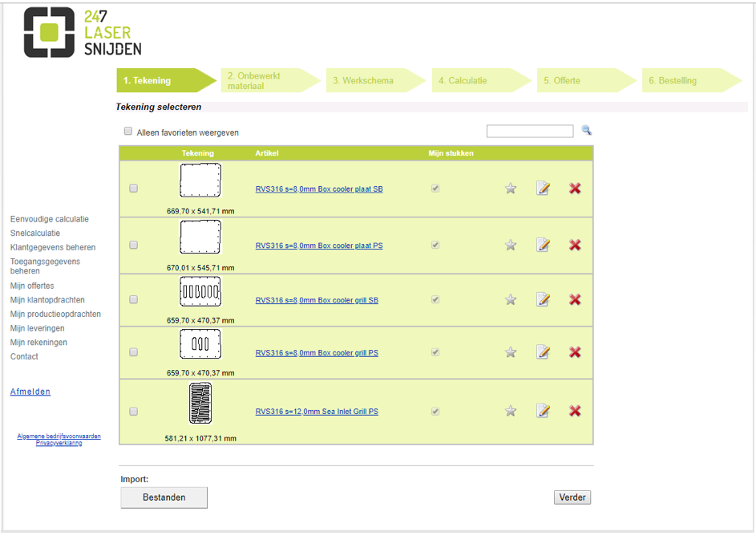Toggle Mijn stukken checkbox for Sea Inlet Grill

[x=435, y=411]
